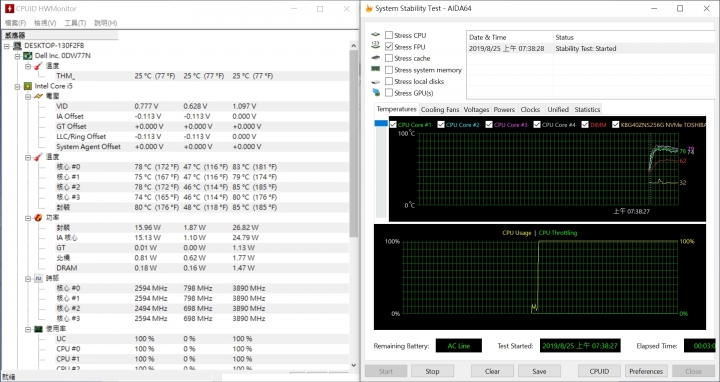The width and height of the screenshot is (720, 382).
Task: Open Preferences in AIDA64
Action: (x=646, y=371)
